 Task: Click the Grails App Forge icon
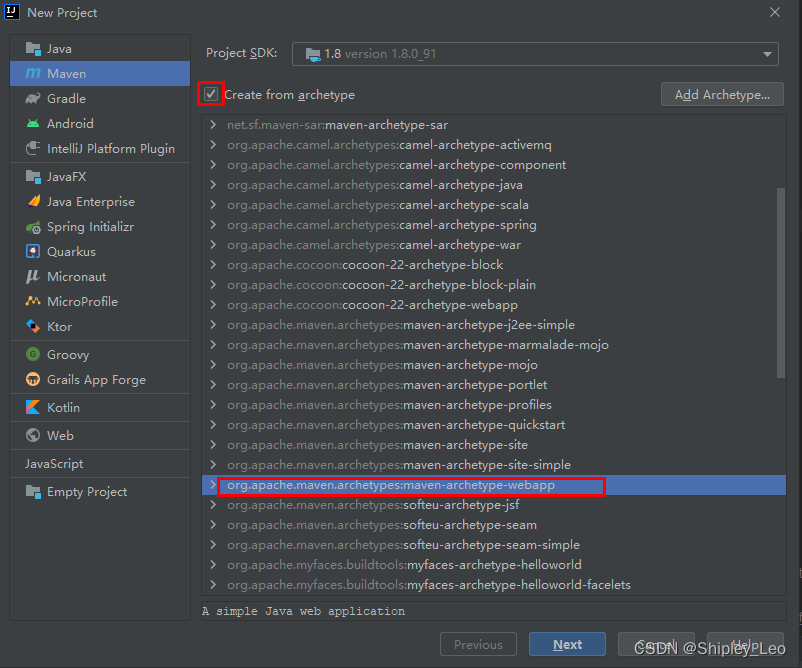[x=33, y=380]
